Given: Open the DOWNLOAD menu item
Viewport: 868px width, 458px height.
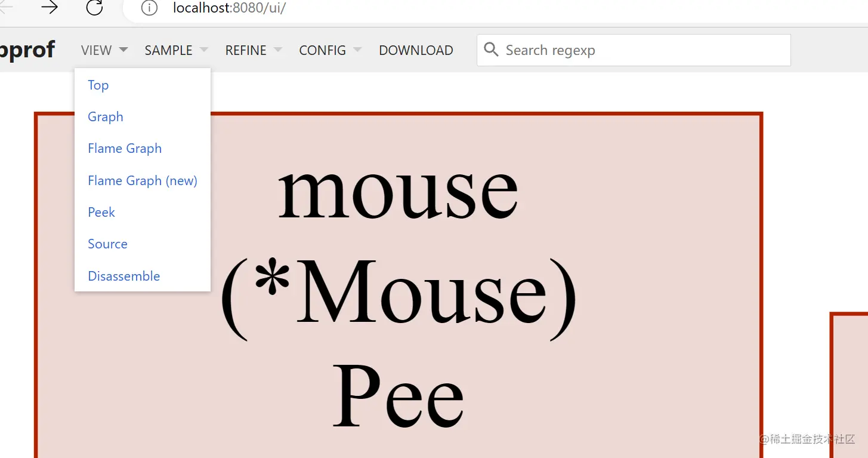Looking at the screenshot, I should coord(416,50).
